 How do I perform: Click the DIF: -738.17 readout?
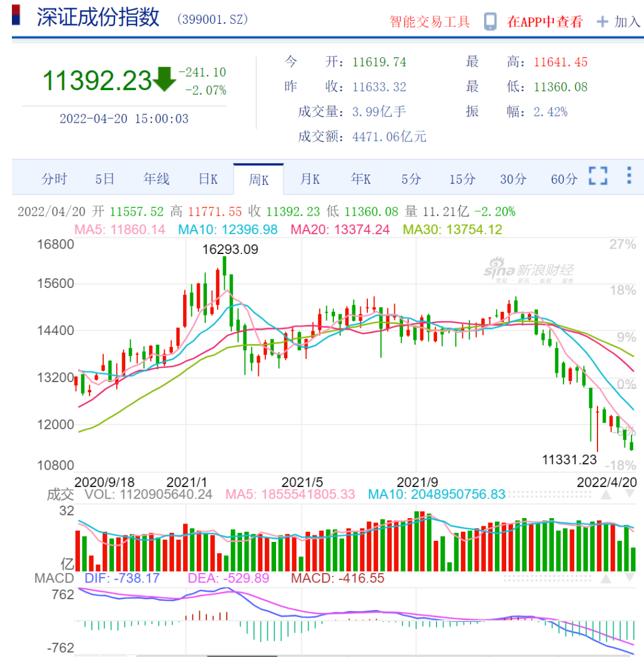(x=122, y=578)
